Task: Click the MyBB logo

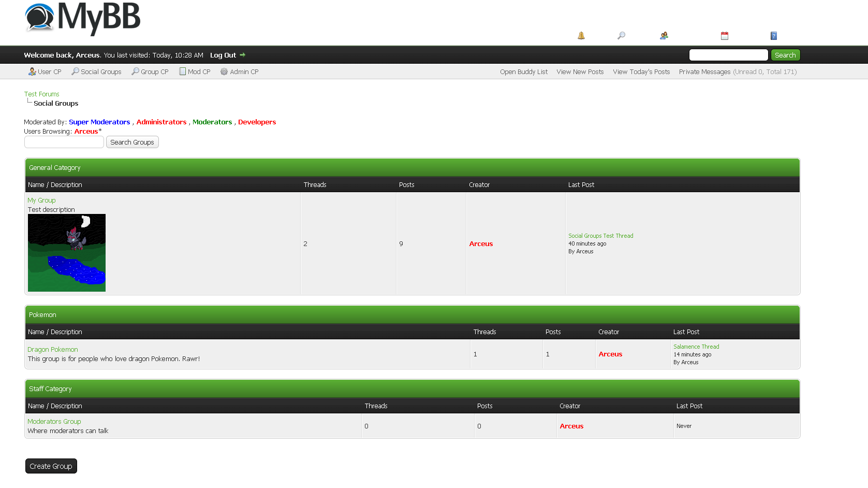Action: click(83, 18)
